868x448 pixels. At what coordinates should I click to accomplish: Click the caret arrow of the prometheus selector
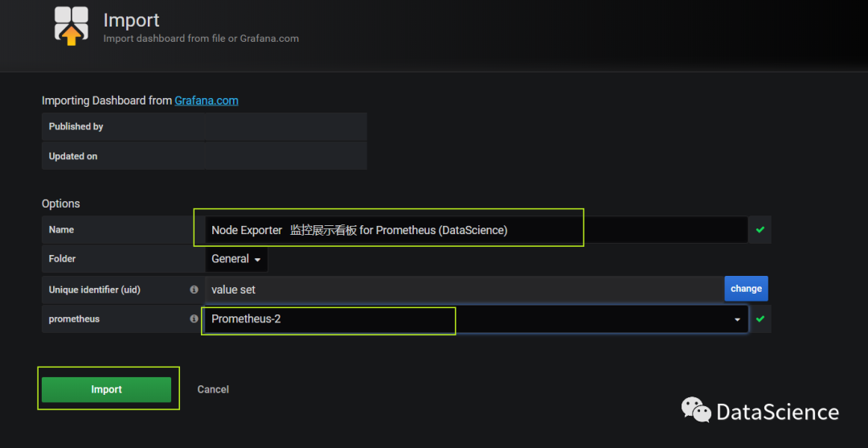[737, 320]
